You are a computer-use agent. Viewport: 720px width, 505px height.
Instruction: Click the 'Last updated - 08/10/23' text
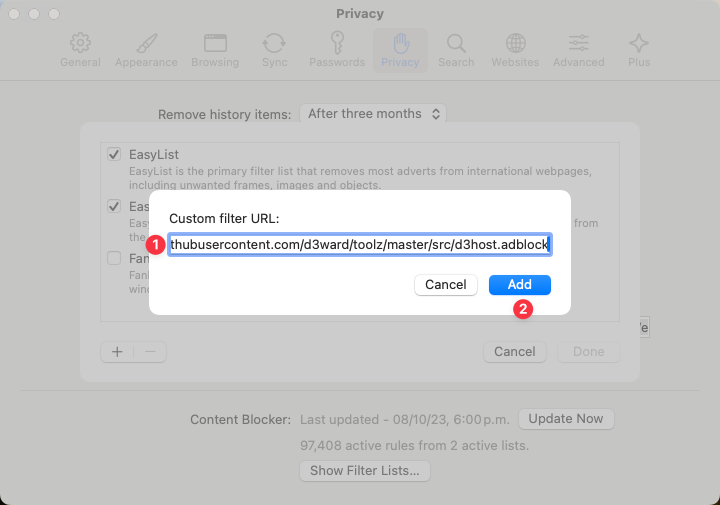coord(405,420)
